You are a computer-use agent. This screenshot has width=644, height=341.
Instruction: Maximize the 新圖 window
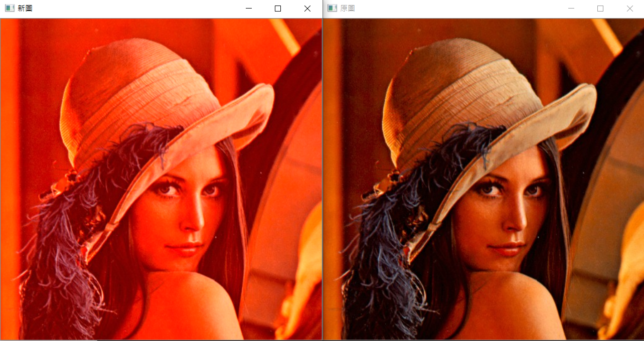click(278, 9)
